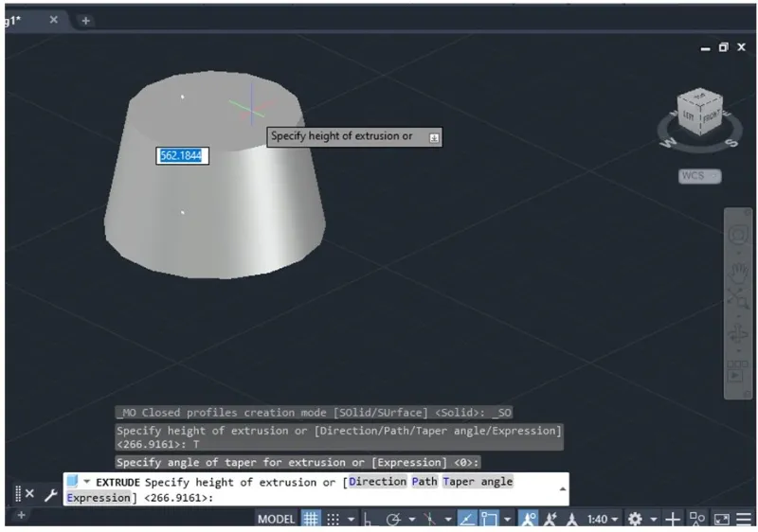This screenshot has height=532, width=758.
Task: Toggle ortho mode in status bar
Action: click(370, 519)
